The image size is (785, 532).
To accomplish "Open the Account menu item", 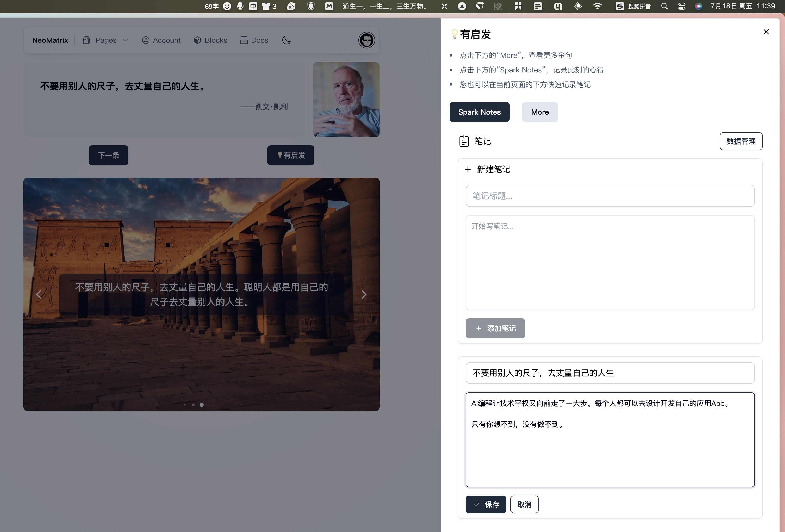I will 161,40.
